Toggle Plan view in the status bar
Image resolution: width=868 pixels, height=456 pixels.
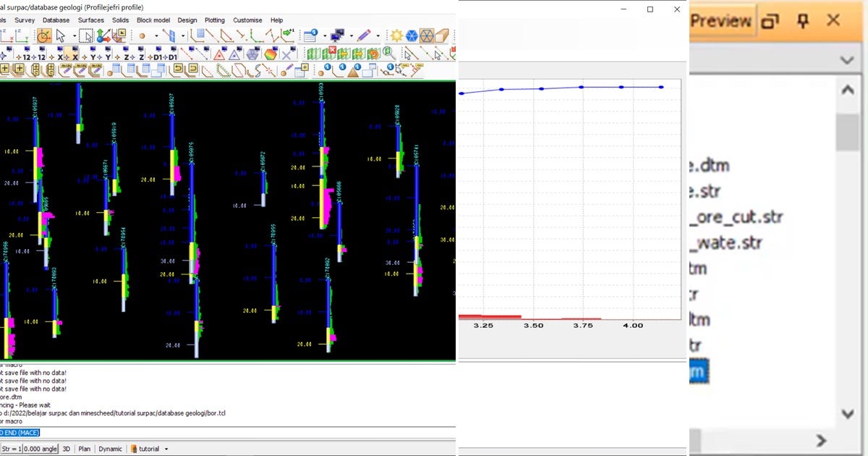pos(85,449)
